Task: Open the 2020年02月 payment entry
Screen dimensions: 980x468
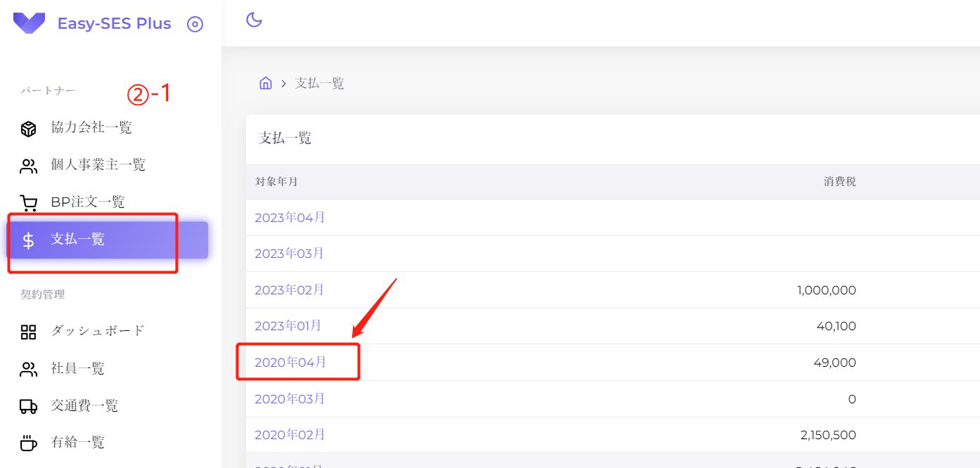Action: [290, 435]
